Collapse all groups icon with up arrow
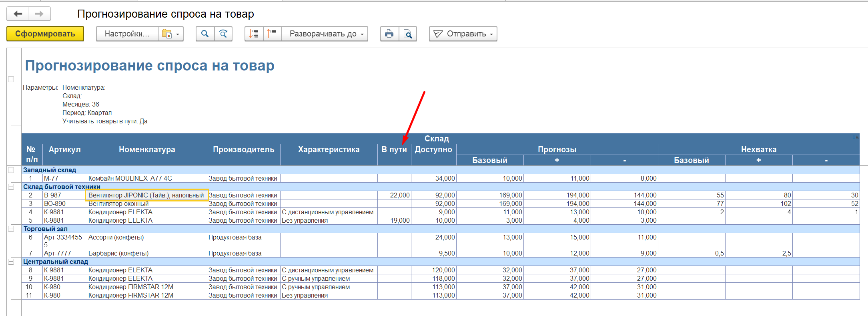The image size is (868, 316). click(x=272, y=34)
